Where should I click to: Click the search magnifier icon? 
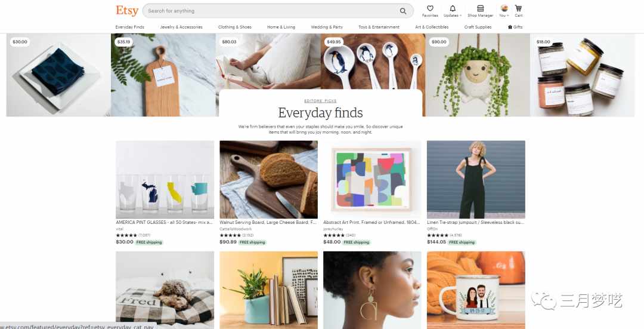[403, 11]
